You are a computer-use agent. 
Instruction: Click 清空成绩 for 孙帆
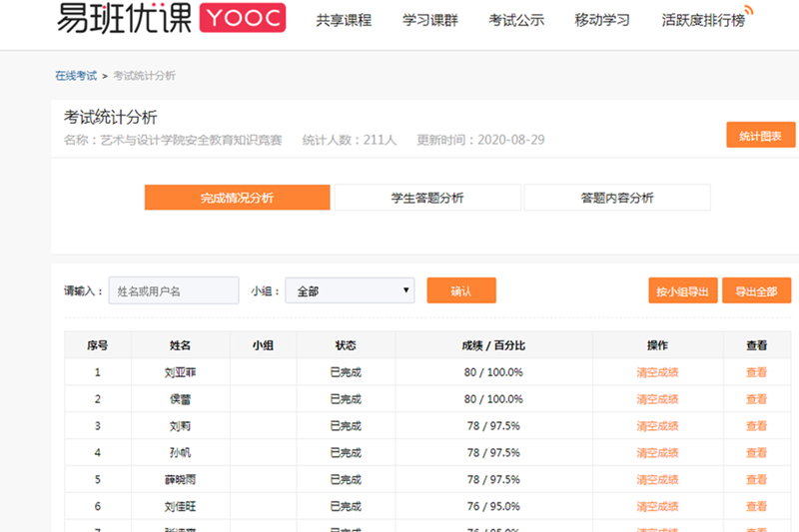point(657,453)
